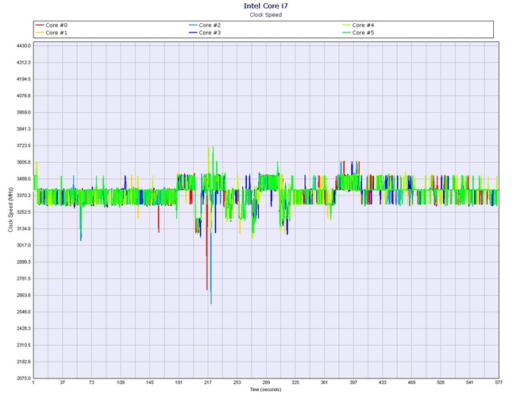The width and height of the screenshot is (532, 399).
Task: Click the 217 x-axis tick label
Action: [208, 382]
